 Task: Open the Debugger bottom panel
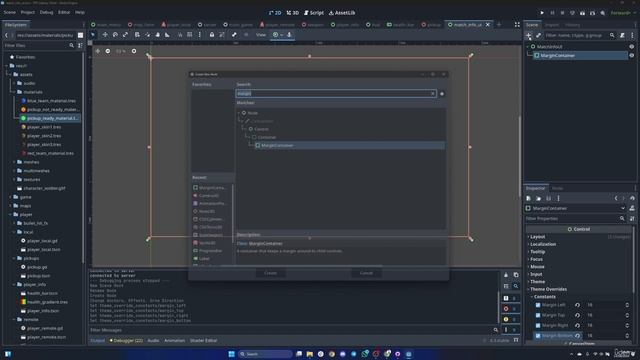(x=127, y=340)
